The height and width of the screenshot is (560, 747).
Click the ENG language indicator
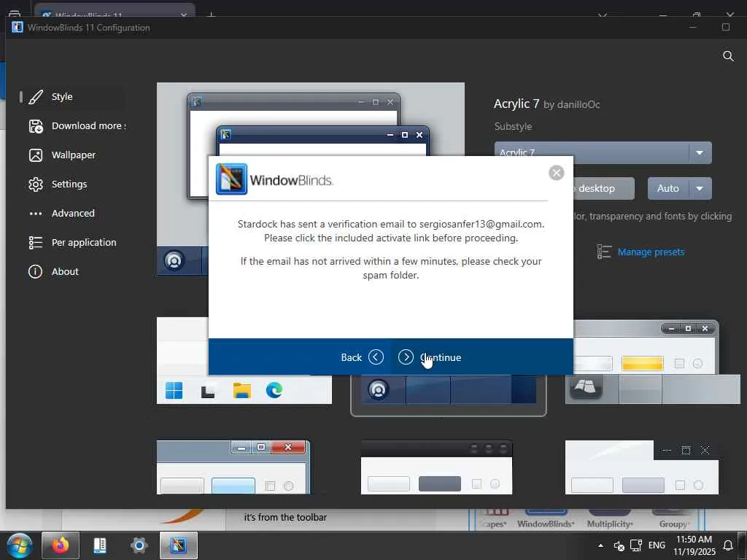point(657,545)
